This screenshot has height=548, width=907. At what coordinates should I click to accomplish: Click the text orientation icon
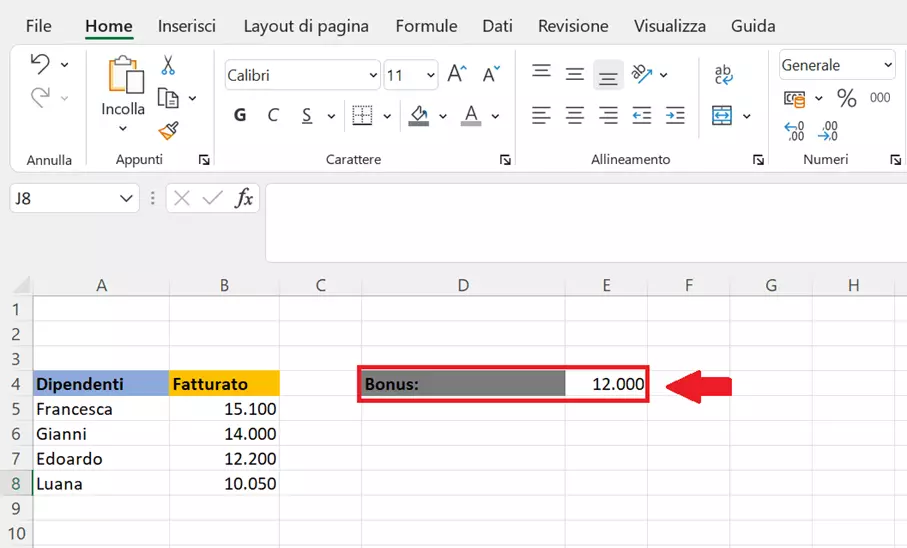click(x=641, y=74)
